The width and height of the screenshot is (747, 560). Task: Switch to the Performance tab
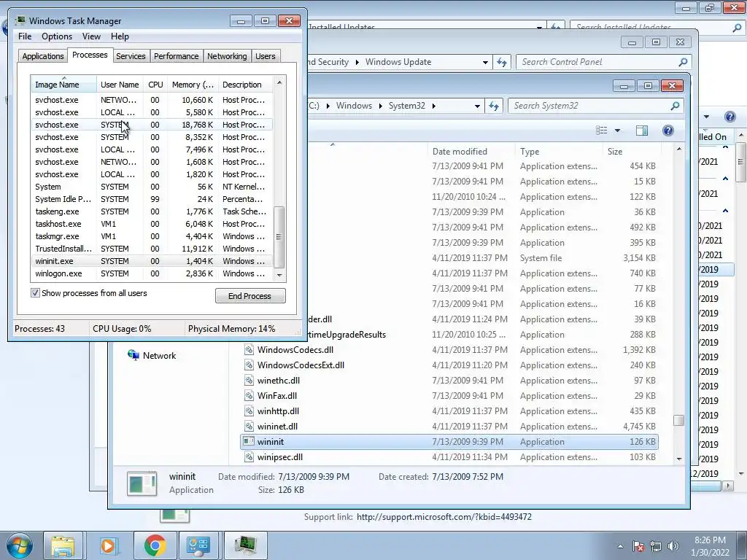(x=177, y=56)
